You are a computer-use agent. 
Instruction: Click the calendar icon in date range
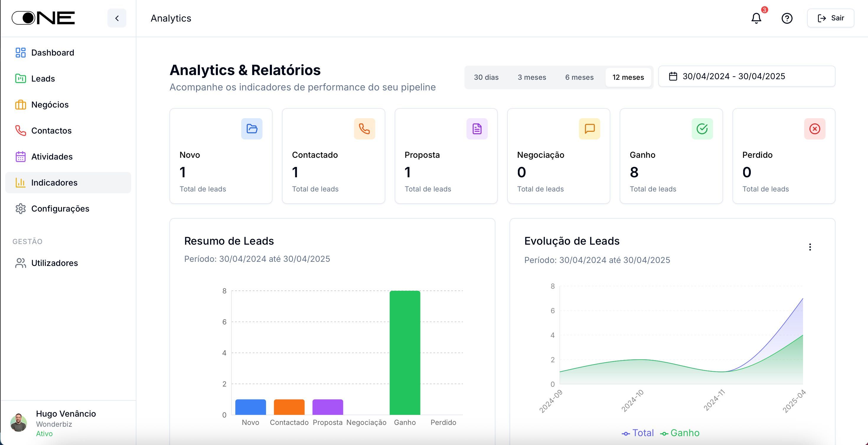tap(673, 76)
